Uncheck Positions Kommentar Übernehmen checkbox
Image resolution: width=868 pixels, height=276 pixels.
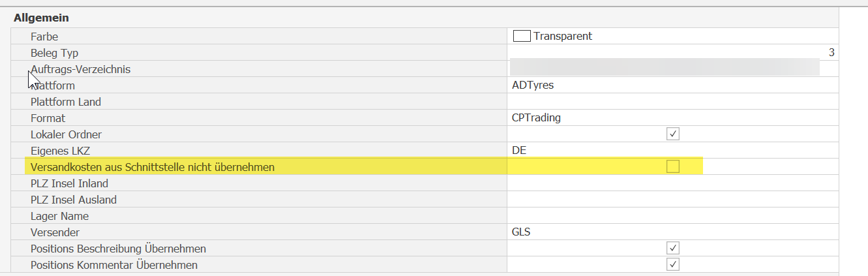pos(673,265)
